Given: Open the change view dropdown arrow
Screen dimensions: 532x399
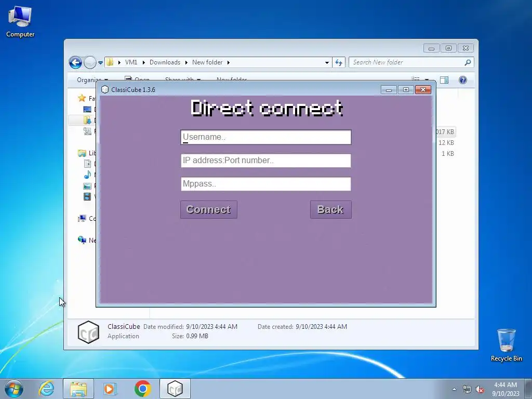Looking at the screenshot, I should coord(427,80).
